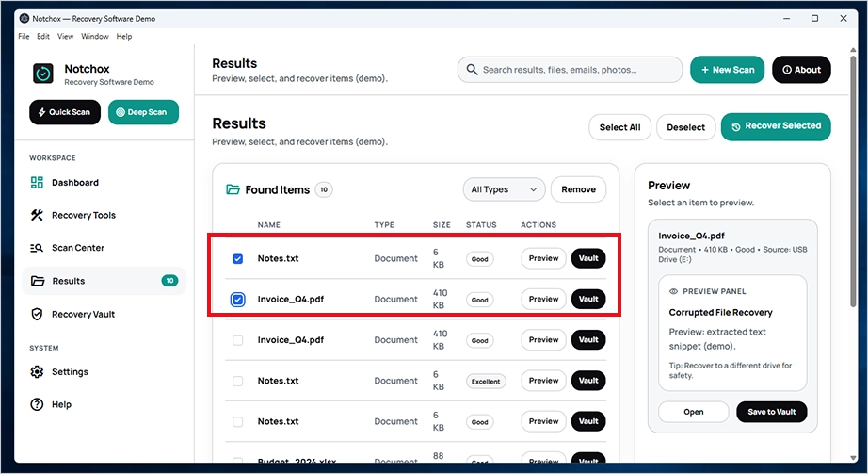868x474 pixels.
Task: Click the vertical scrollbar thumb
Action: coord(853,181)
